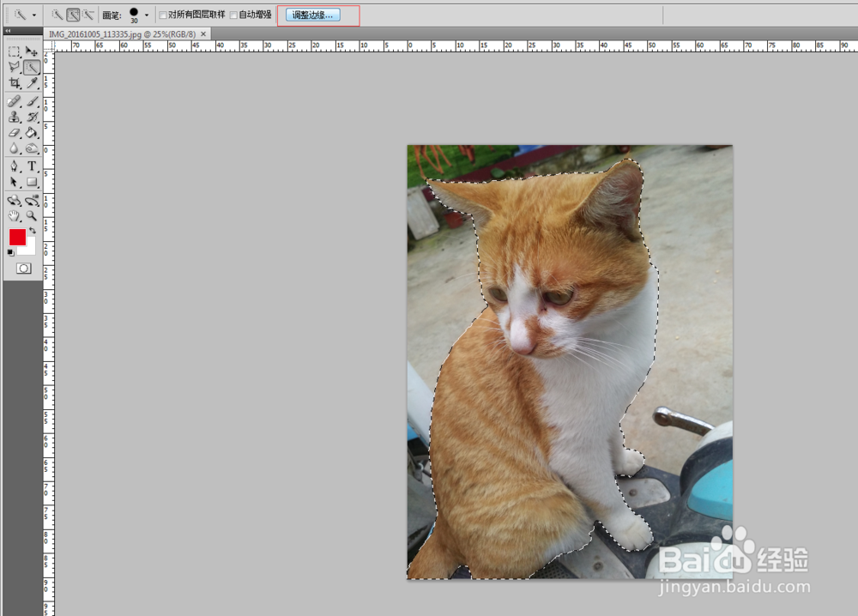The height and width of the screenshot is (616, 858).
Task: Collapse the toolbox with double-arrow
Action: [x=8, y=31]
